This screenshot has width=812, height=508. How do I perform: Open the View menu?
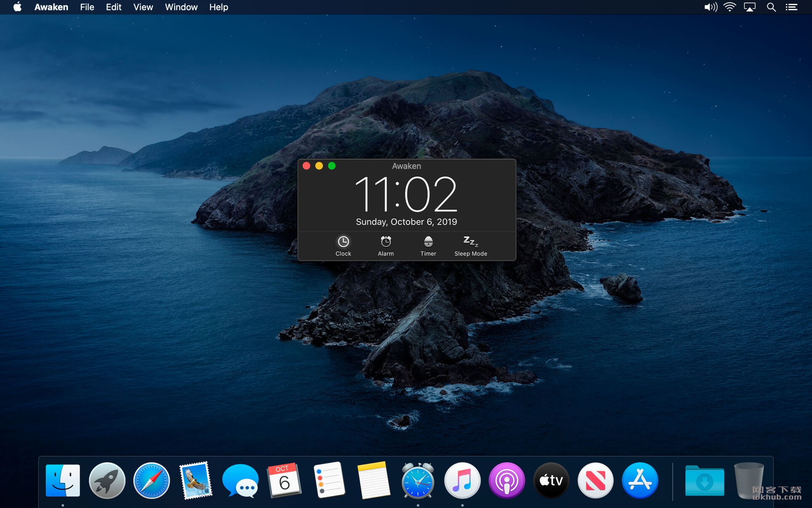coord(143,7)
